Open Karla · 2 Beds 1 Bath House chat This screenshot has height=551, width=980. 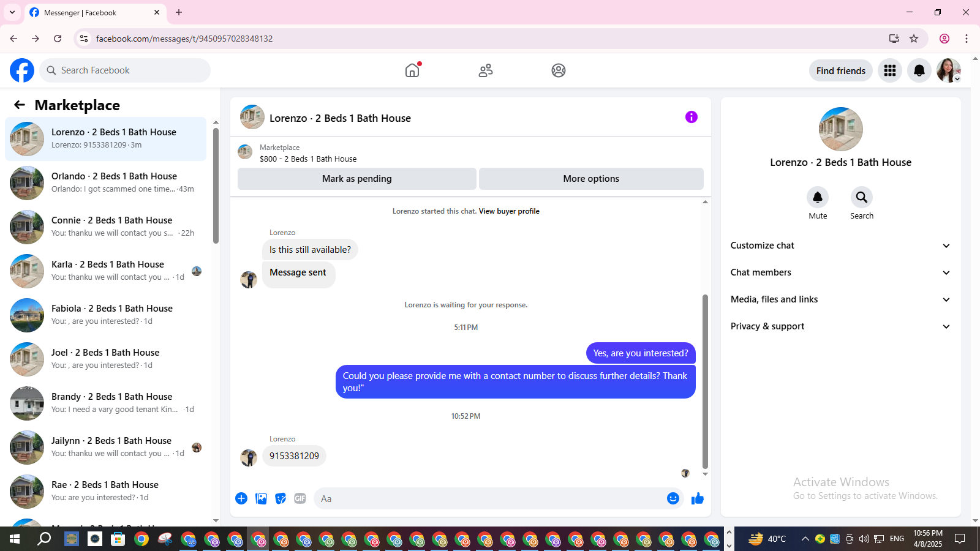point(105,271)
